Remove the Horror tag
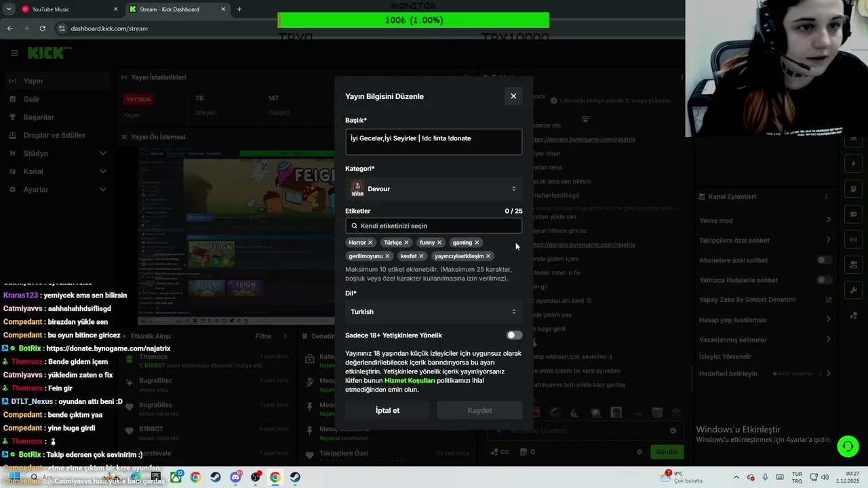The height and width of the screenshot is (488, 868). (x=370, y=243)
